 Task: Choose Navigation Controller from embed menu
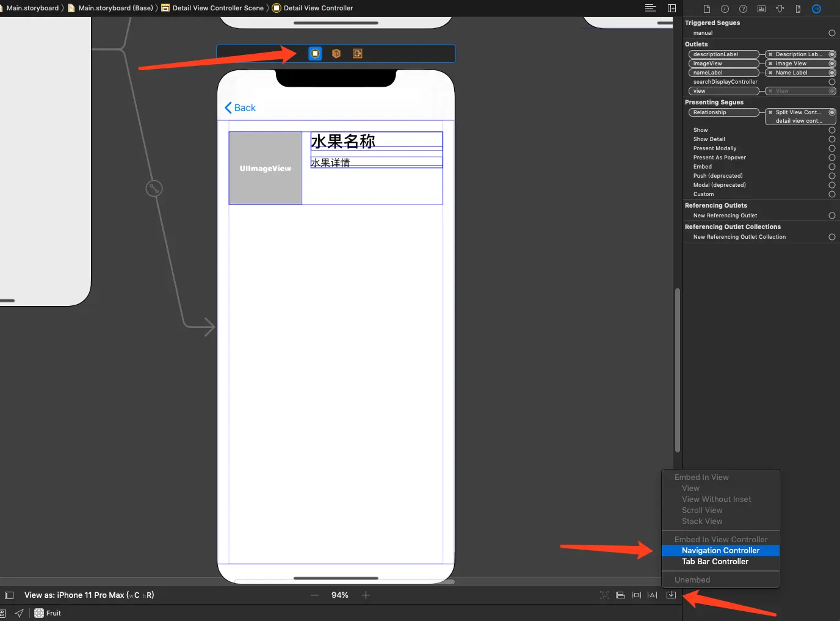point(720,551)
